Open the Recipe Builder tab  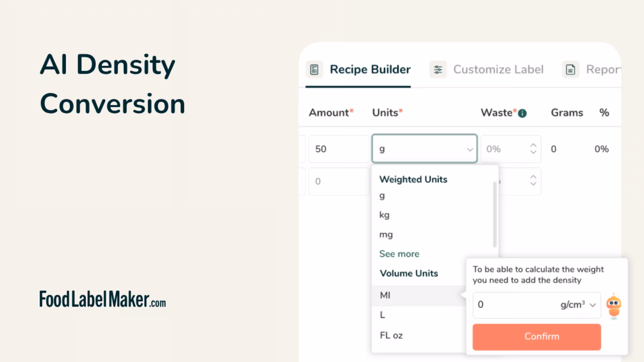click(370, 69)
